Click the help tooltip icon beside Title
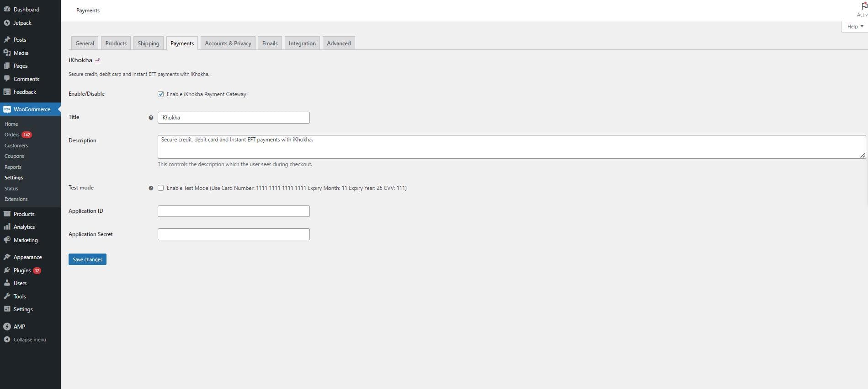 [151, 118]
